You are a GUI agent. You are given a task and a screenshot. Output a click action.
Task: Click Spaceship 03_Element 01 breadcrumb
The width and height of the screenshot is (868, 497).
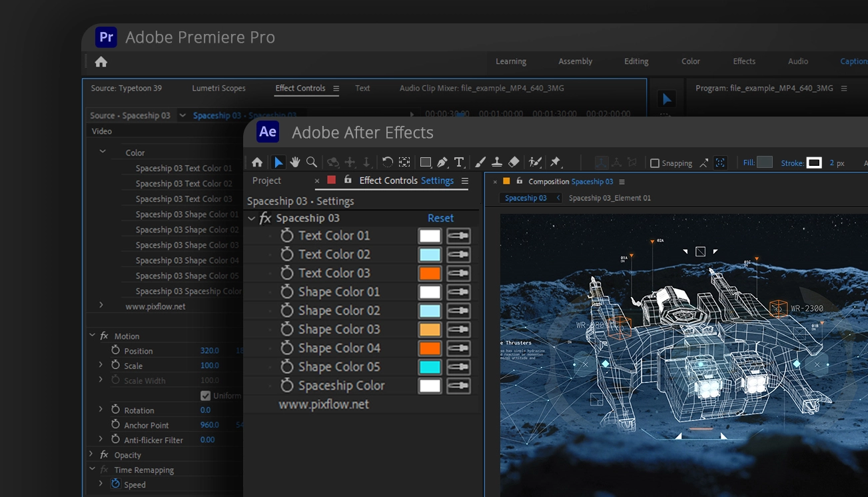click(x=610, y=198)
